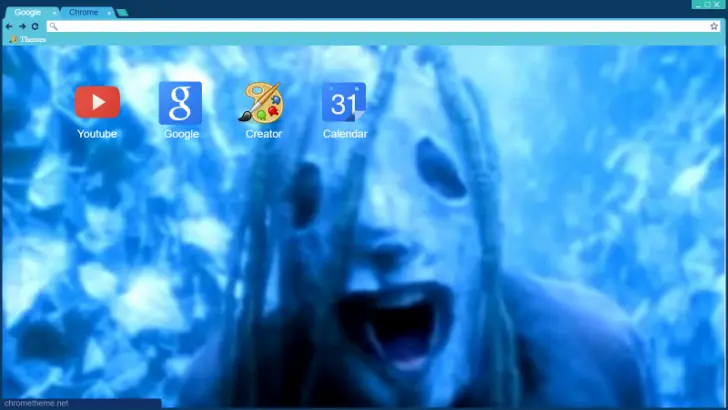
Task: Click the magnifier icon in the address bar
Action: 54,26
